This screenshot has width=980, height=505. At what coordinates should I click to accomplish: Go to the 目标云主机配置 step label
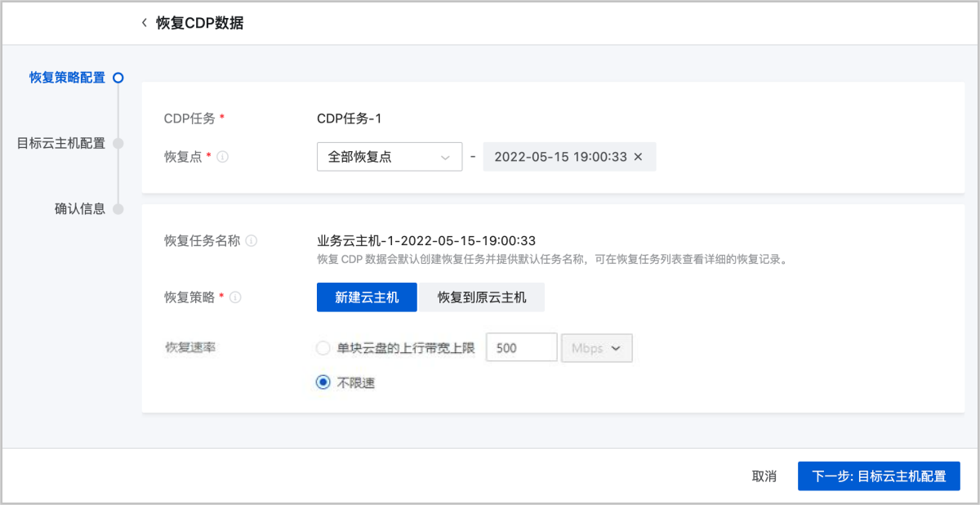coord(61,143)
